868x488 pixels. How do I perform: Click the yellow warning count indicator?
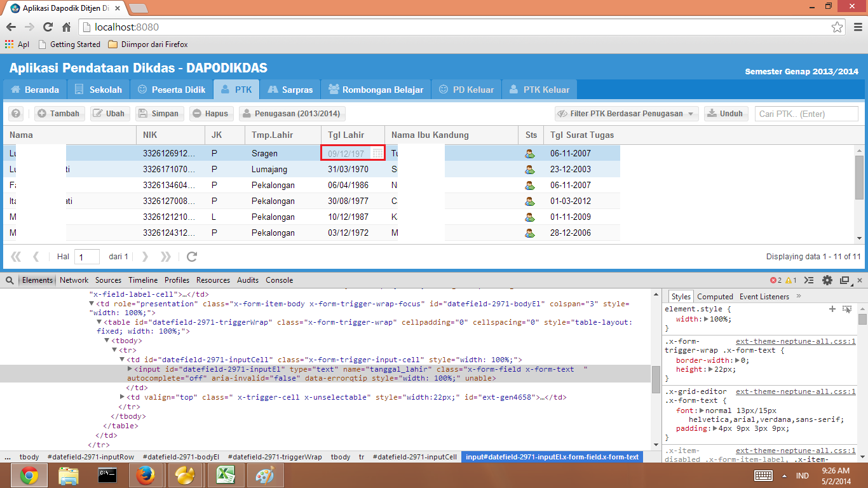click(791, 280)
